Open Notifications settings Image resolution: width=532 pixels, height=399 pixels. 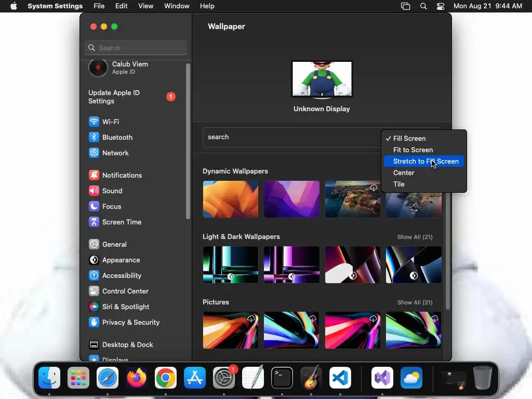tap(115, 175)
